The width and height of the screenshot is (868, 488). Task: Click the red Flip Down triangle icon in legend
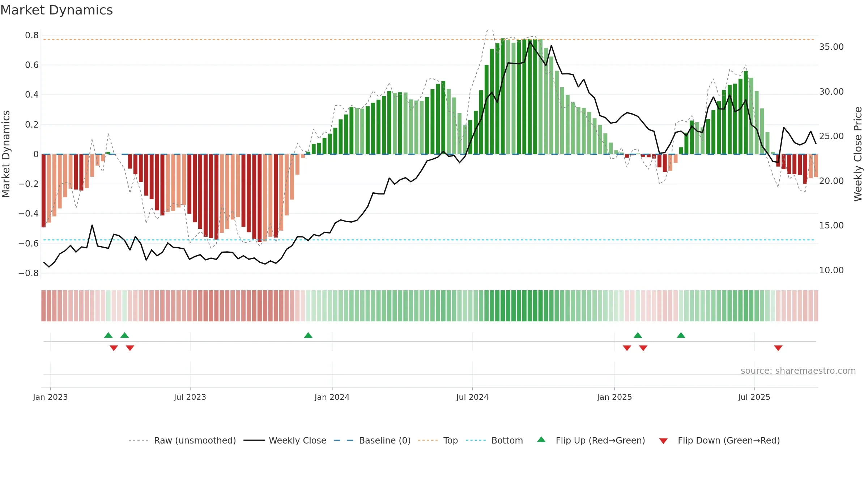[x=663, y=441]
